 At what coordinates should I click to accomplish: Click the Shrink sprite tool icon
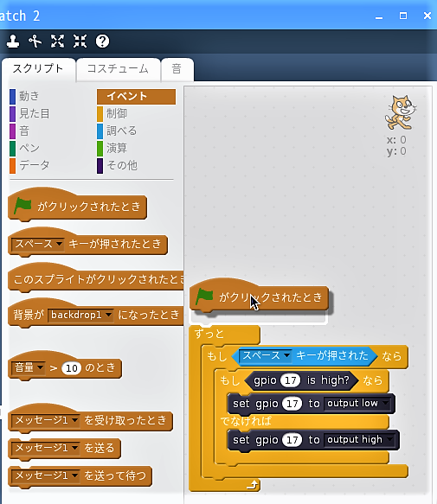coord(80,41)
